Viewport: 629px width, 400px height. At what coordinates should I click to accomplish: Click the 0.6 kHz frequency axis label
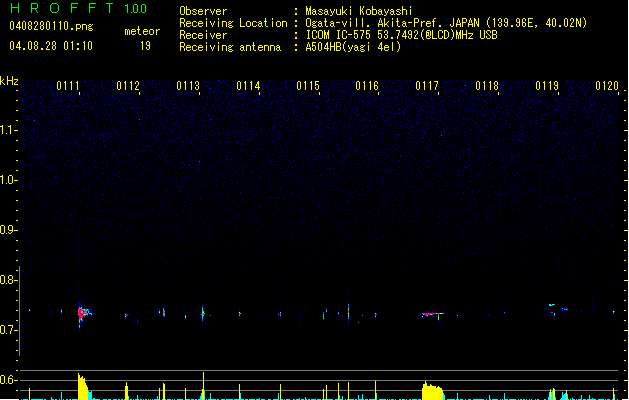coord(8,380)
